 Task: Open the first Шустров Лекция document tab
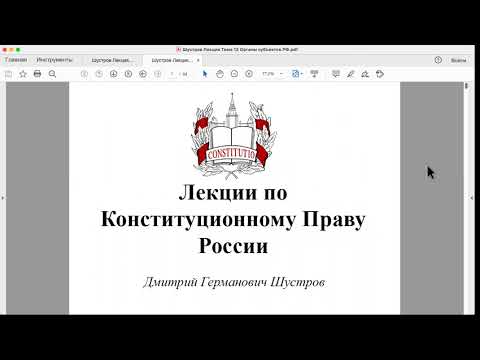tap(112, 60)
